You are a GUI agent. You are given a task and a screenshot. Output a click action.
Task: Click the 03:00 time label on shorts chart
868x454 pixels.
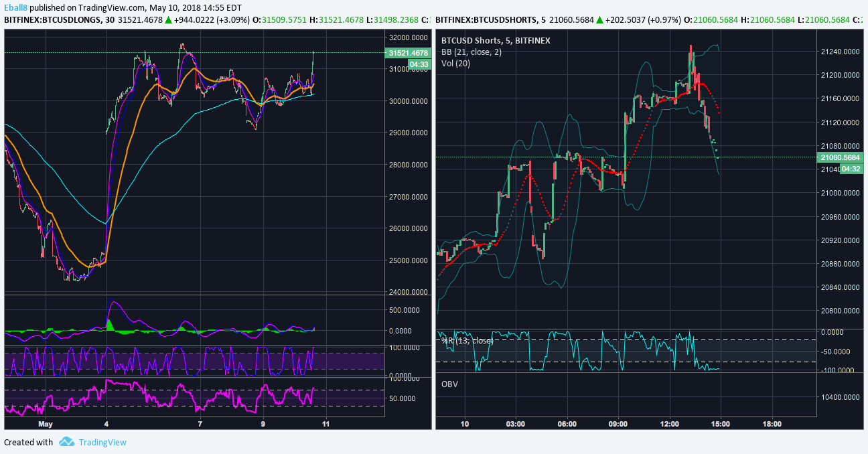(x=515, y=424)
